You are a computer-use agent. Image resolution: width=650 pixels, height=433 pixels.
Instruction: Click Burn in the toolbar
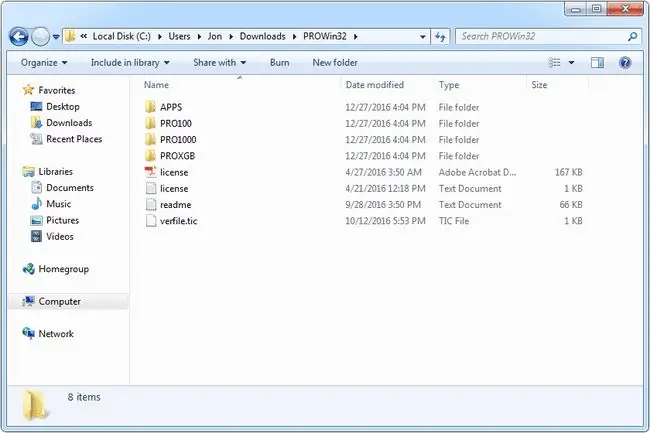[x=279, y=63]
